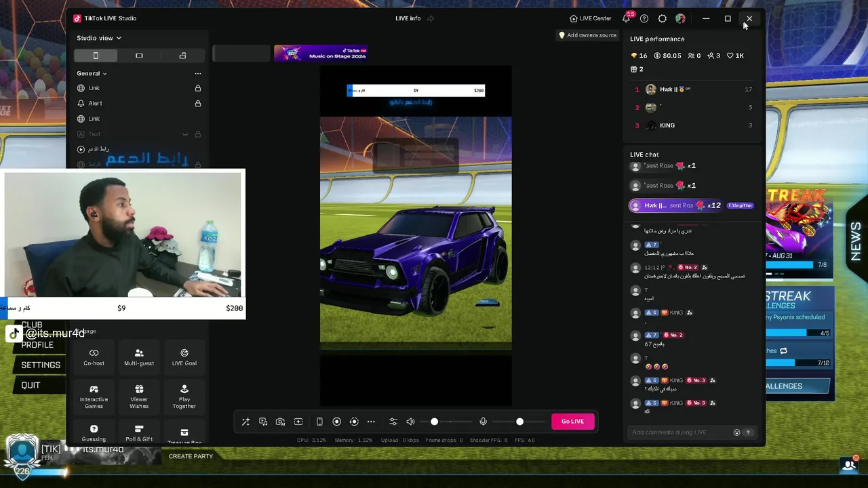This screenshot has height=488, width=868.
Task: Start recording with the record icon
Action: pyautogui.click(x=336, y=422)
